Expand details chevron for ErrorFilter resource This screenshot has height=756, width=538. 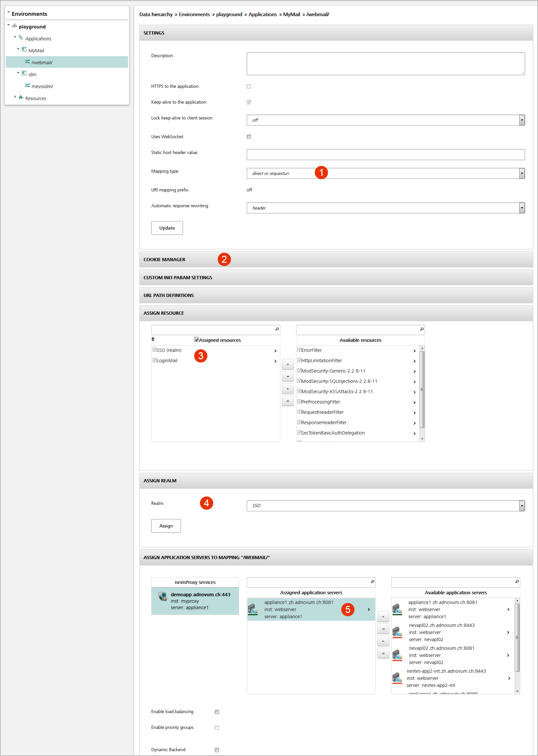pyautogui.click(x=415, y=351)
